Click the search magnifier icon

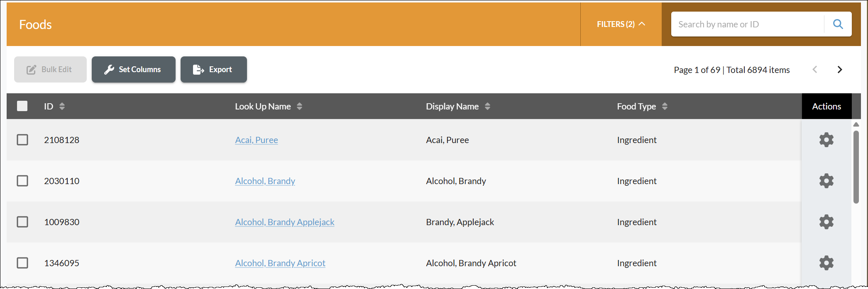coord(838,24)
